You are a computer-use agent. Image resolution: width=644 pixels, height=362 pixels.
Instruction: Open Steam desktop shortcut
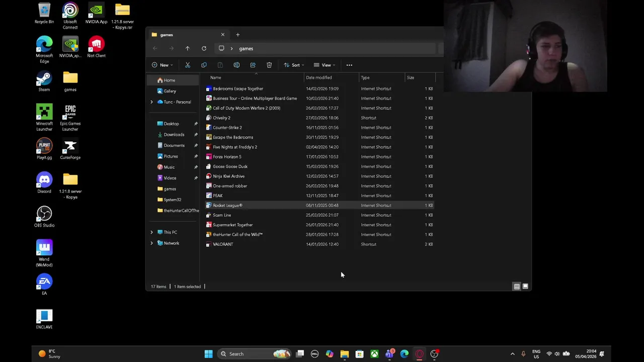[44, 82]
